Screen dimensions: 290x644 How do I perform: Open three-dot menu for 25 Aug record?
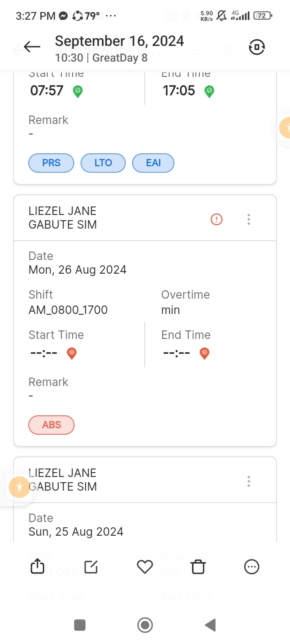pos(249,481)
